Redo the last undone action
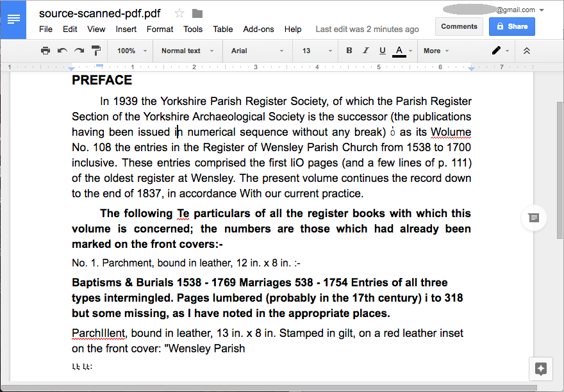The width and height of the screenshot is (564, 392). (79, 51)
